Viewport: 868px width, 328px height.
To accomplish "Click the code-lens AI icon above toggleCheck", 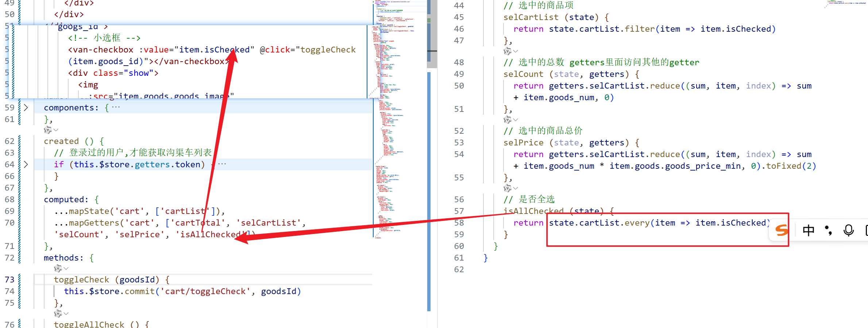I will pos(58,269).
